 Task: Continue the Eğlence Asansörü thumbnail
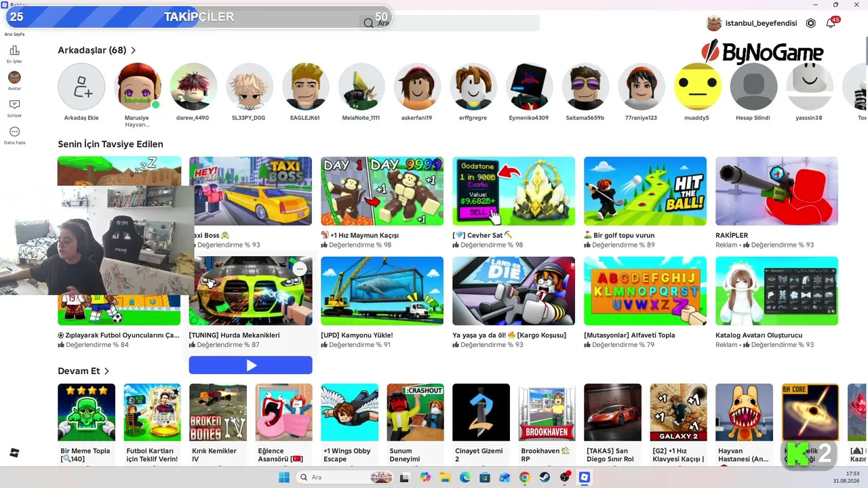[x=284, y=412]
